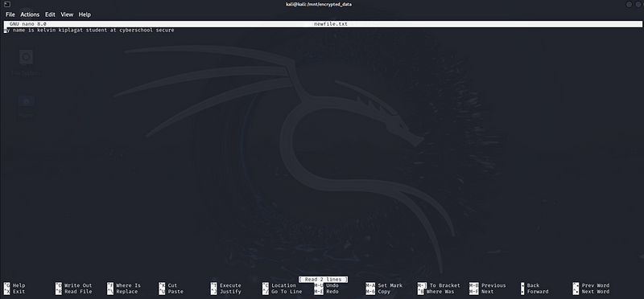Click the Home folder desktop icon

26,106
